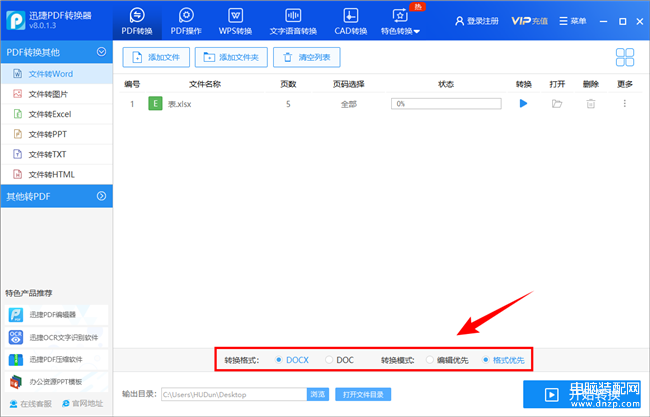Select 文件转TXT in sidebar
Screen dimensions: 650x417
tap(56, 154)
